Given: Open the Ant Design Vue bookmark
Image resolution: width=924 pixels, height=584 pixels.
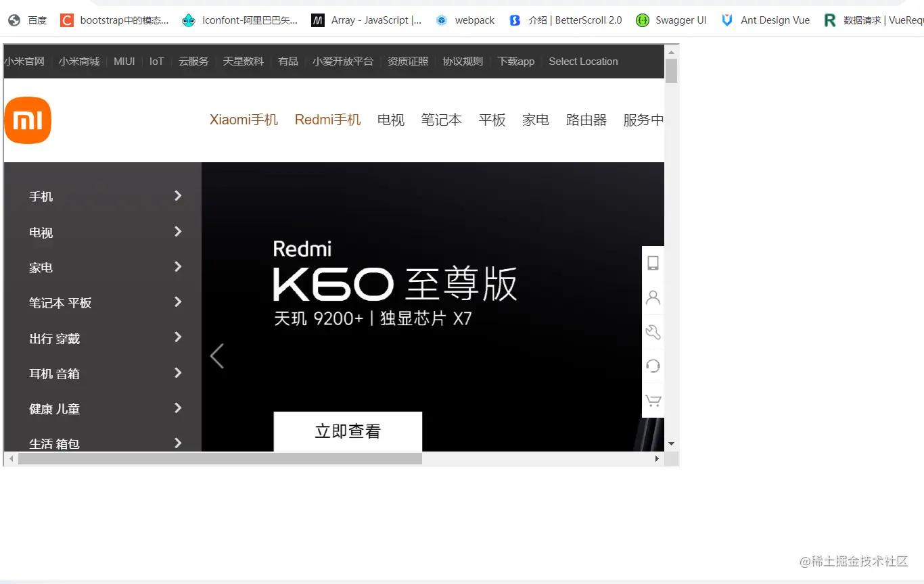Looking at the screenshot, I should 765,20.
